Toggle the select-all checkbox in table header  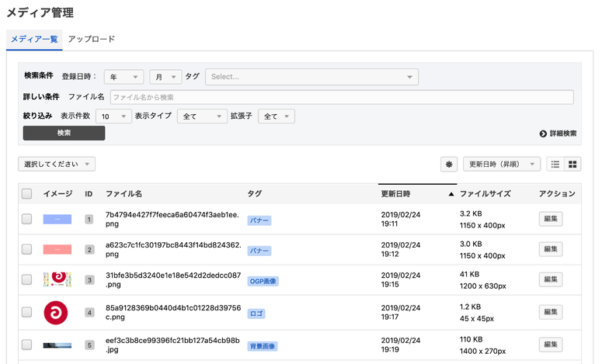click(x=27, y=194)
